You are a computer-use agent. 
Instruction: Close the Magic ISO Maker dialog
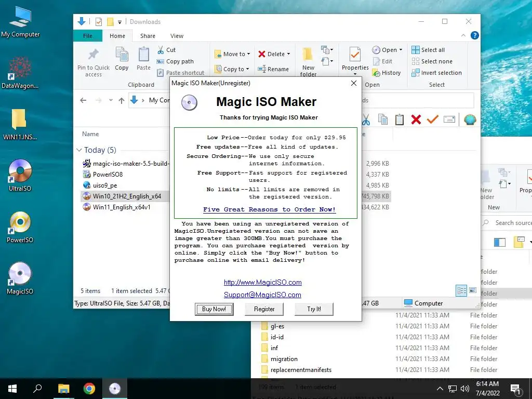click(x=353, y=83)
